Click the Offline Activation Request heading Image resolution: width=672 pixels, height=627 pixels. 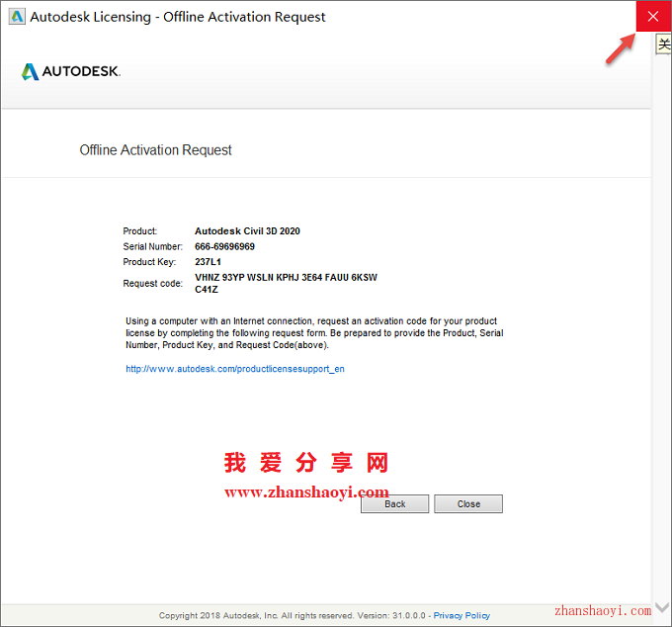pos(155,150)
